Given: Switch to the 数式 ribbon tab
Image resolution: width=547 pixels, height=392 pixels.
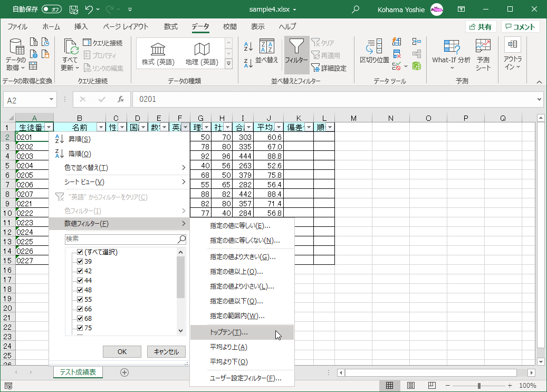Looking at the screenshot, I should (x=171, y=26).
